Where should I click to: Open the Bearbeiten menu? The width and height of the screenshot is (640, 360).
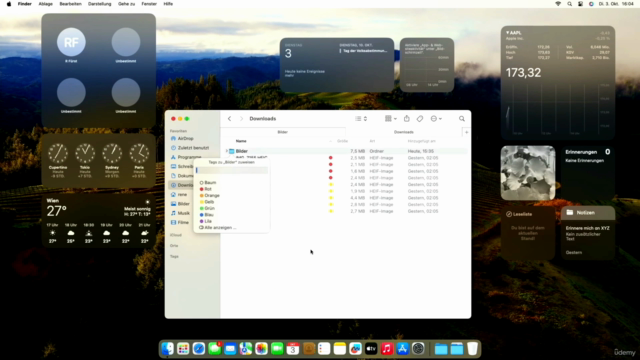tap(71, 4)
